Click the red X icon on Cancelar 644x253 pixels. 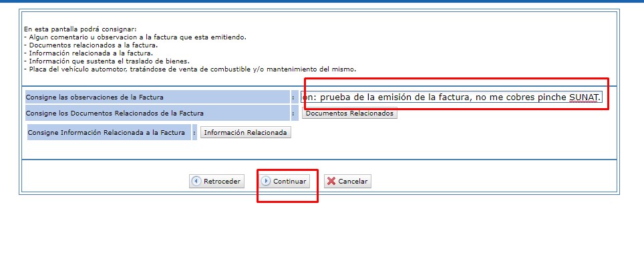[x=331, y=181]
